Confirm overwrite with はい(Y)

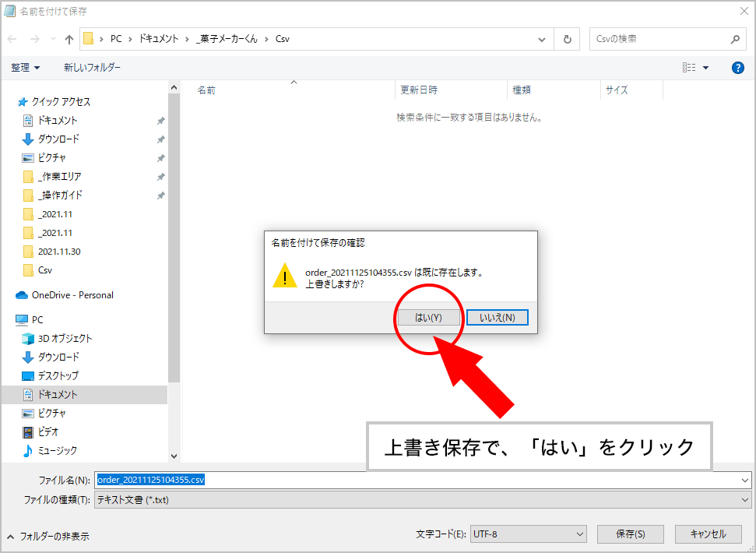coord(429,318)
